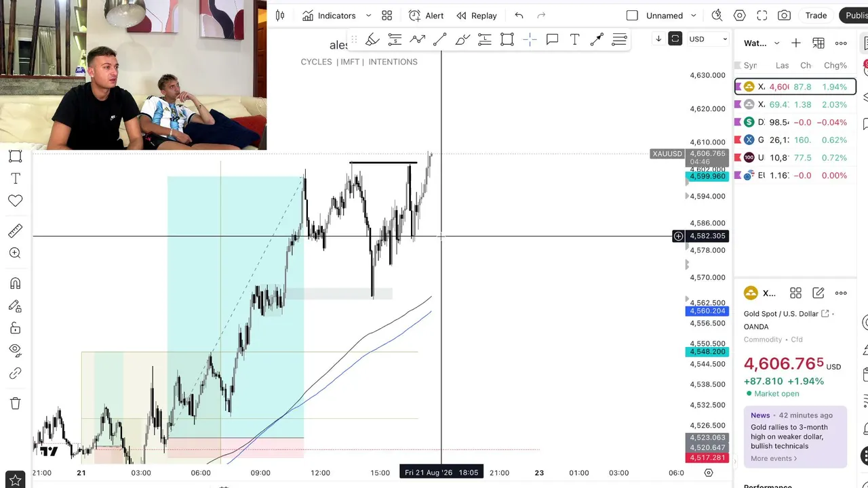Select the arrow line tool

tap(597, 40)
